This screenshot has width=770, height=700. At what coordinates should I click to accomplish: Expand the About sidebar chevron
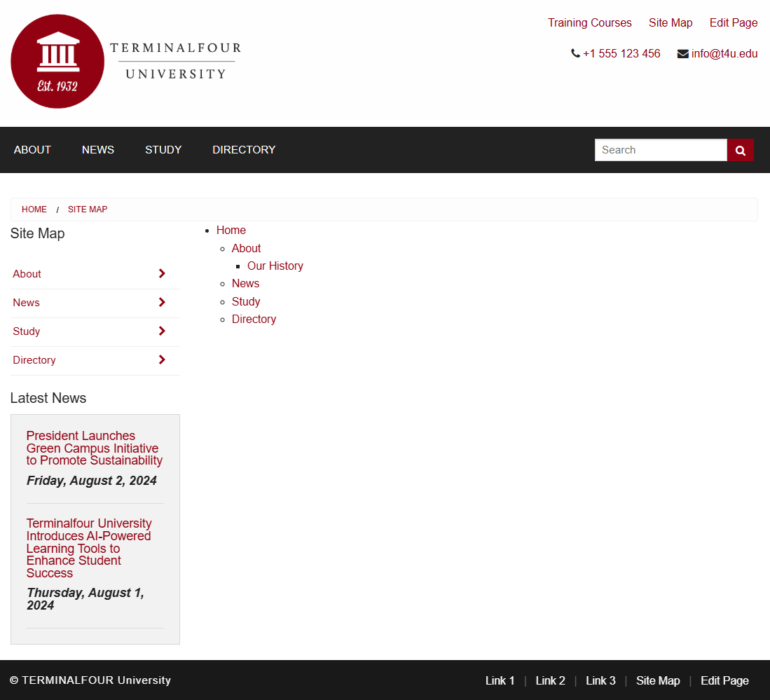pos(162,274)
